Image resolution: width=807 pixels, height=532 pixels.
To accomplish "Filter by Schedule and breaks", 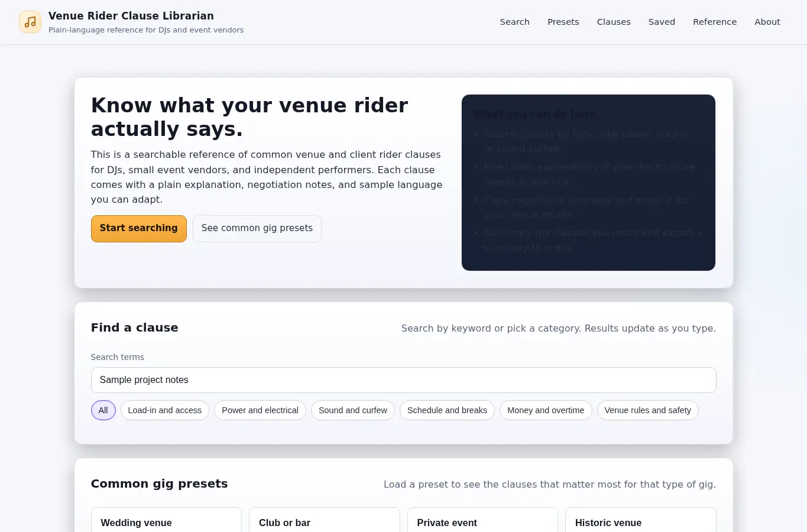I will [x=447, y=410].
